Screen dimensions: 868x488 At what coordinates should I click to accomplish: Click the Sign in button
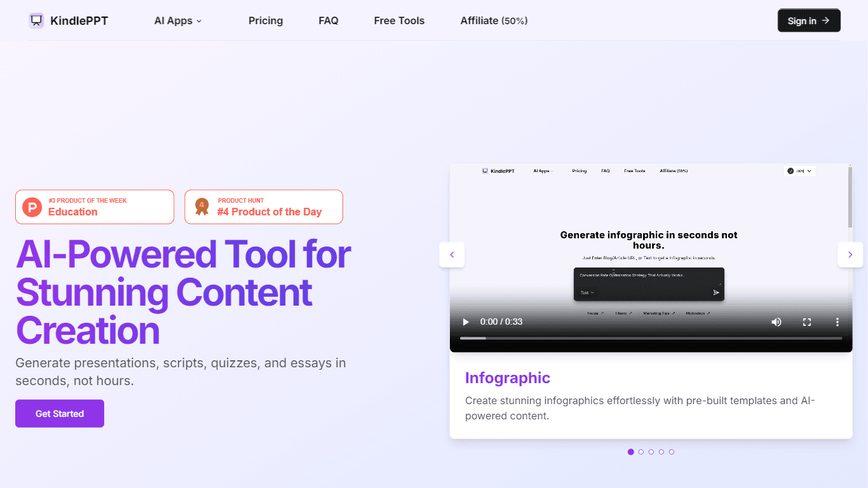pos(809,20)
